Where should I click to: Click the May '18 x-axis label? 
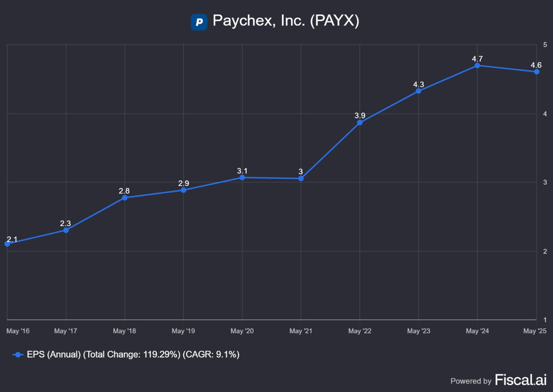point(124,331)
